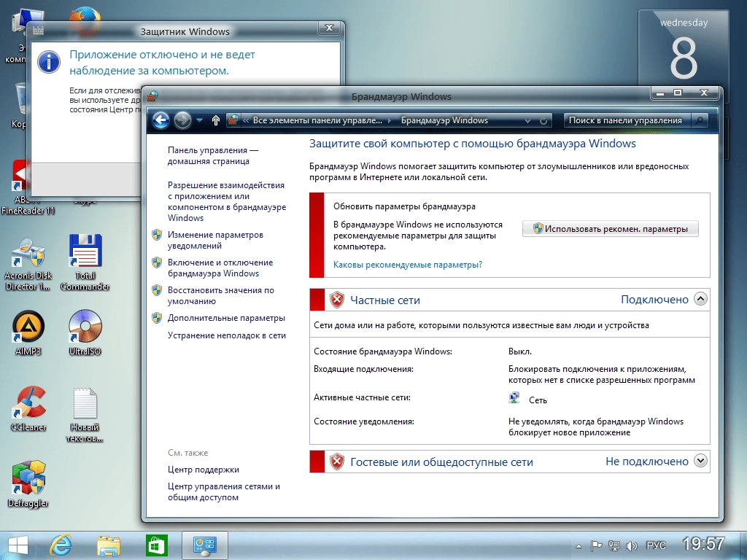
Task: Open AIMP3 desktop shortcut
Action: 28,332
